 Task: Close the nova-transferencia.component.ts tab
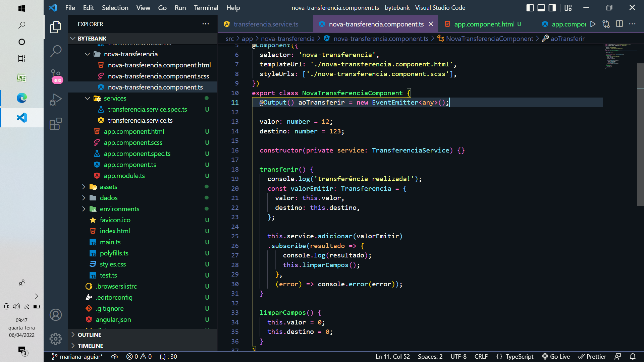(x=431, y=24)
